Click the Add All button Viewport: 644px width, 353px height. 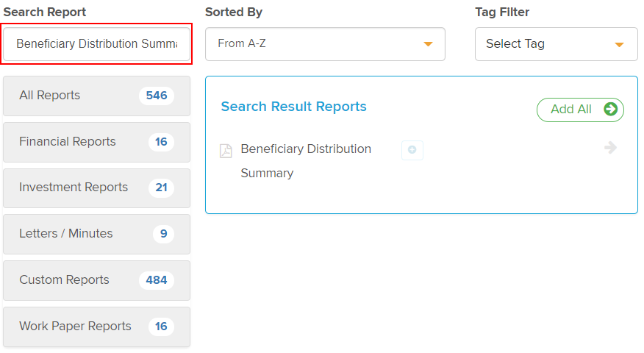[x=580, y=110]
